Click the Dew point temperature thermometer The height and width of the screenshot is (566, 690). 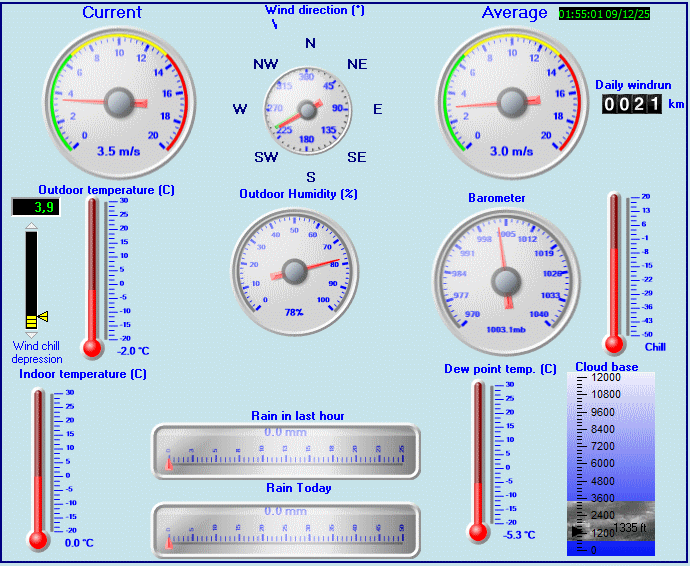tap(479, 462)
